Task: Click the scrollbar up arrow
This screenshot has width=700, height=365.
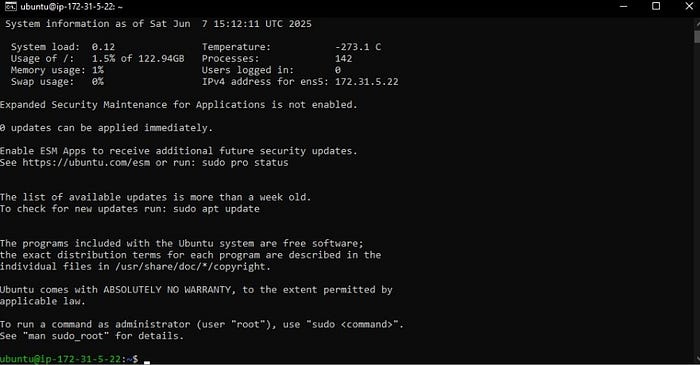Action: pos(696,21)
